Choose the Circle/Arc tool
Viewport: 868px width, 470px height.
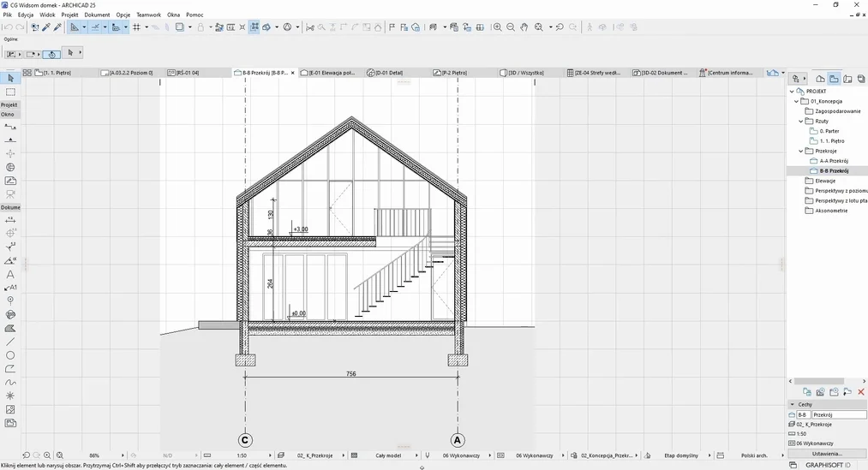coord(10,355)
